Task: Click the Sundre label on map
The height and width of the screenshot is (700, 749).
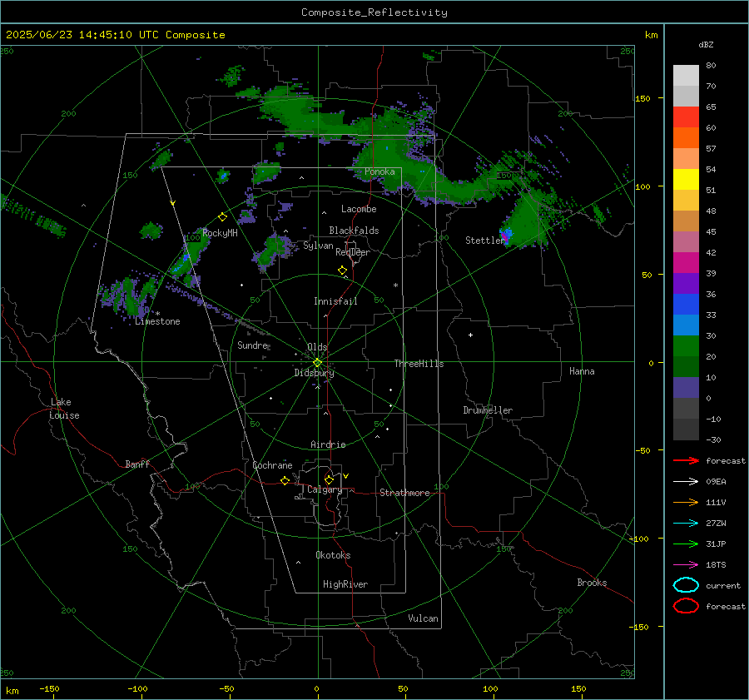Action: tap(253, 345)
